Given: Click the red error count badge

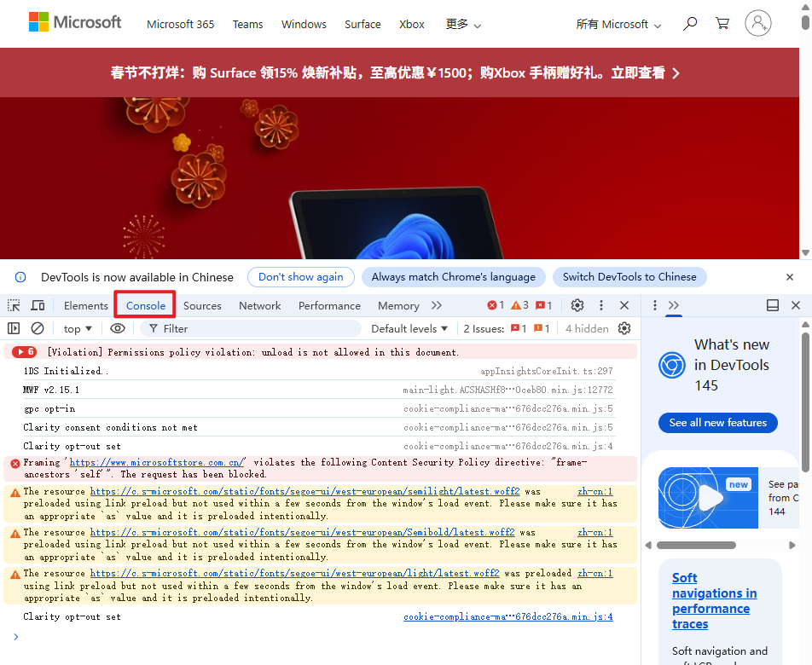Looking at the screenshot, I should [496, 305].
